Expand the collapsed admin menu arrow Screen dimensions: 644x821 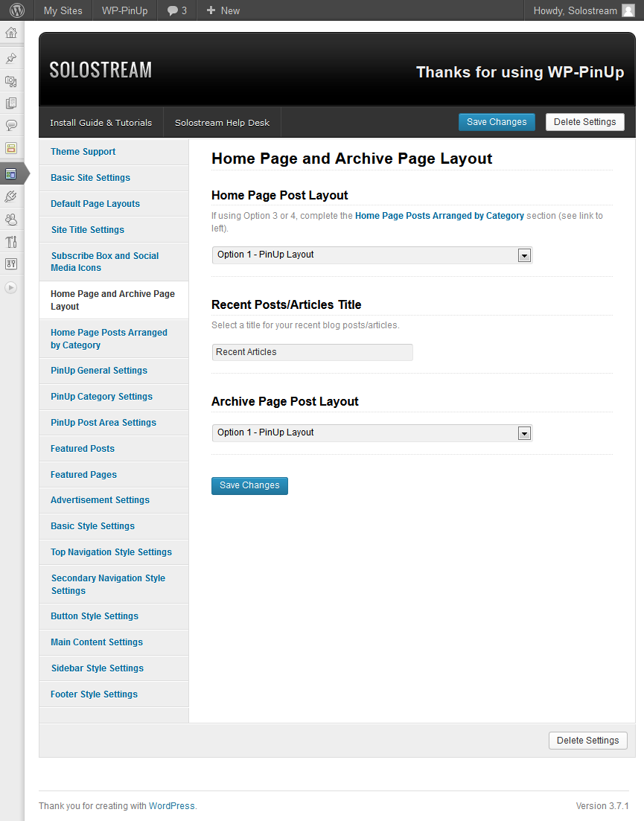coord(11,287)
